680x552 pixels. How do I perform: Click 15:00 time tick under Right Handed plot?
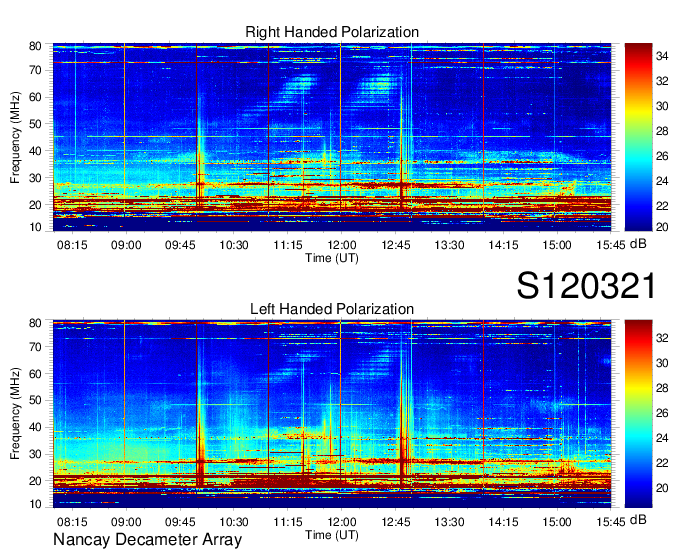[557, 245]
